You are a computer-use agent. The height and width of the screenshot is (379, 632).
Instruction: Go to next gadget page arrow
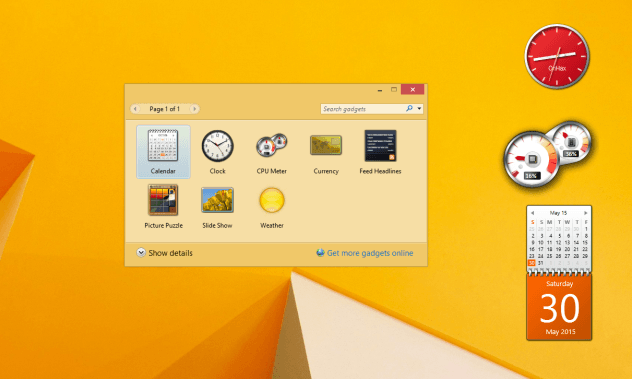(x=194, y=109)
